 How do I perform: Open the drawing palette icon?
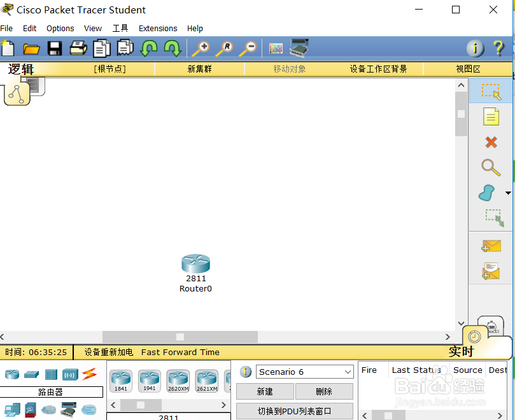[276, 48]
